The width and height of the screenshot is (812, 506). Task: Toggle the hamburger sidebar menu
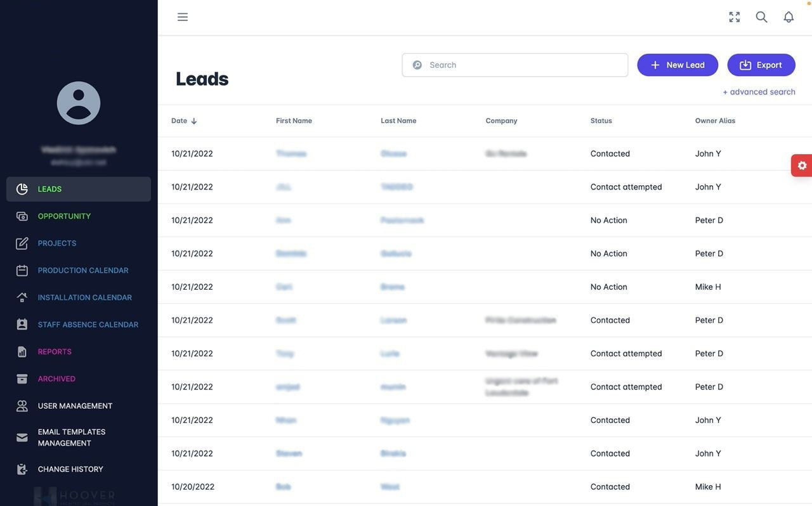[183, 17]
